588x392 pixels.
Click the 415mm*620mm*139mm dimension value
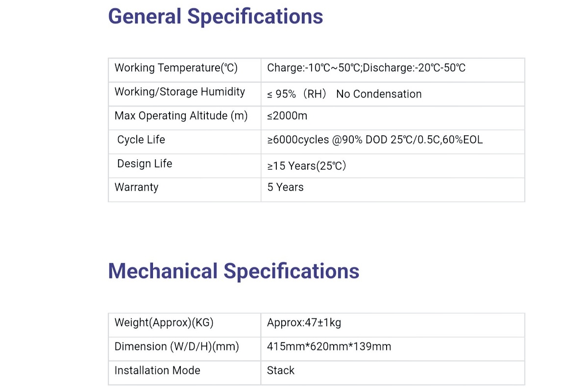[x=329, y=347]
